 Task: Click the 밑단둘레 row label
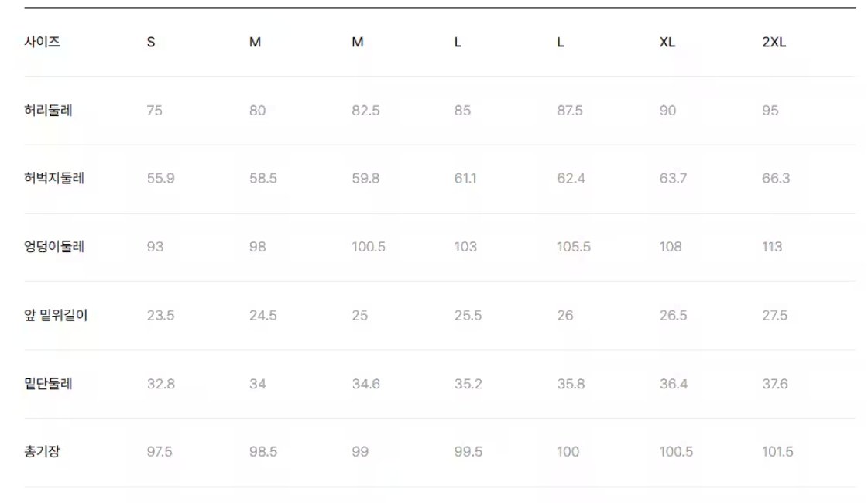coord(48,384)
